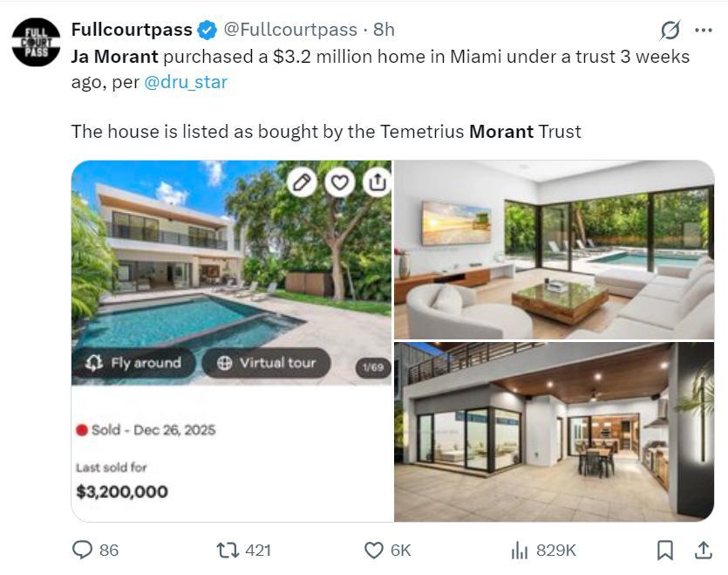
Task: Bookmark this post
Action: [x=664, y=550]
